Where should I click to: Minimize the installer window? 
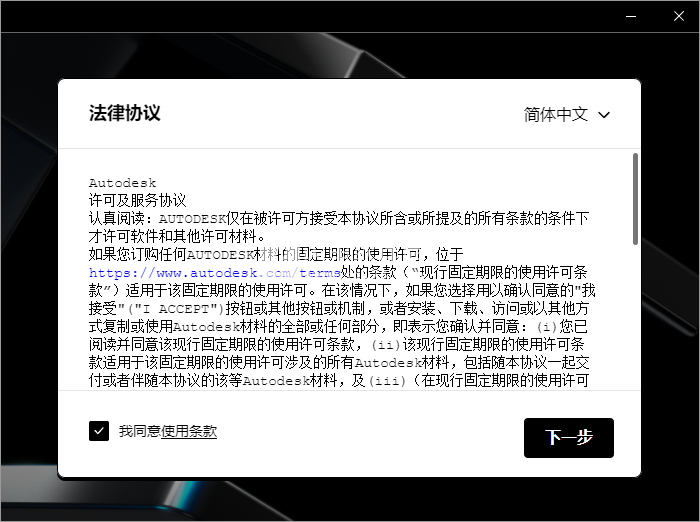pos(628,16)
